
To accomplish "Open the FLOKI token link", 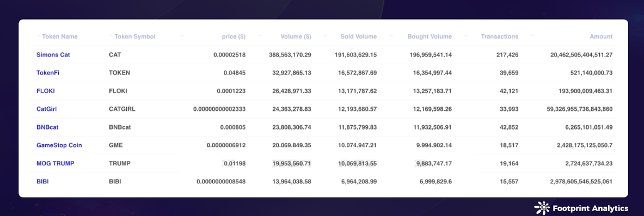I will 46,91.
